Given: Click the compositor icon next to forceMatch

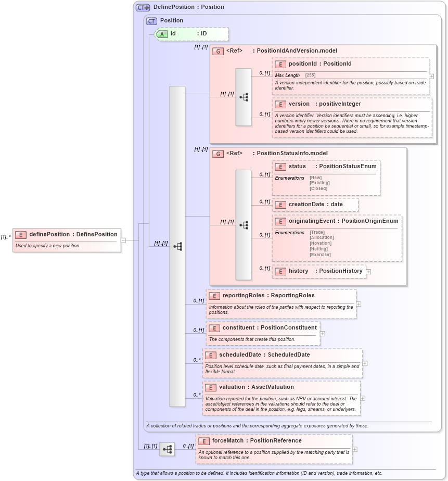Looking at the screenshot, I should [x=168, y=450].
